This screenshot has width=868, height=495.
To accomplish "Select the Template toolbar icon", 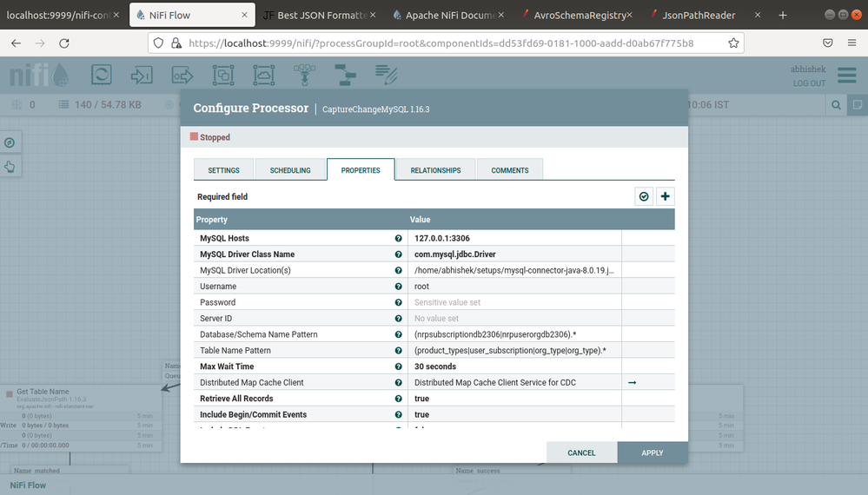I will 346,75.
